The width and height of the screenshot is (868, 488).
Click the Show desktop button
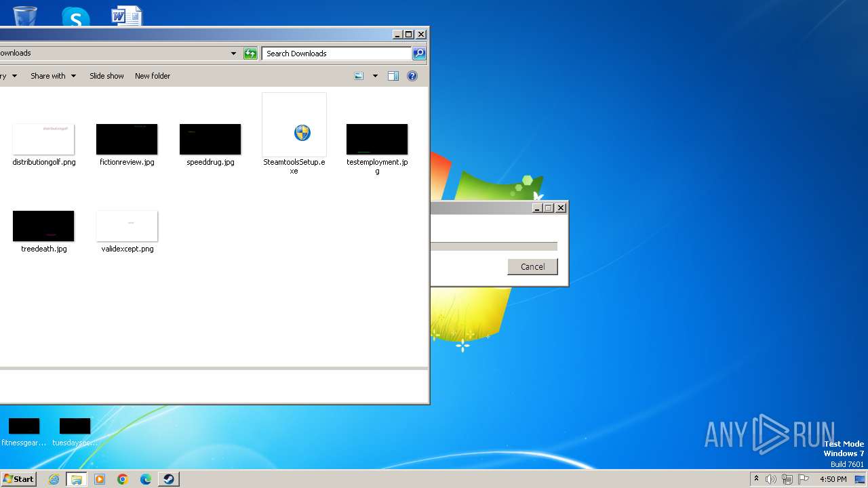point(860,479)
